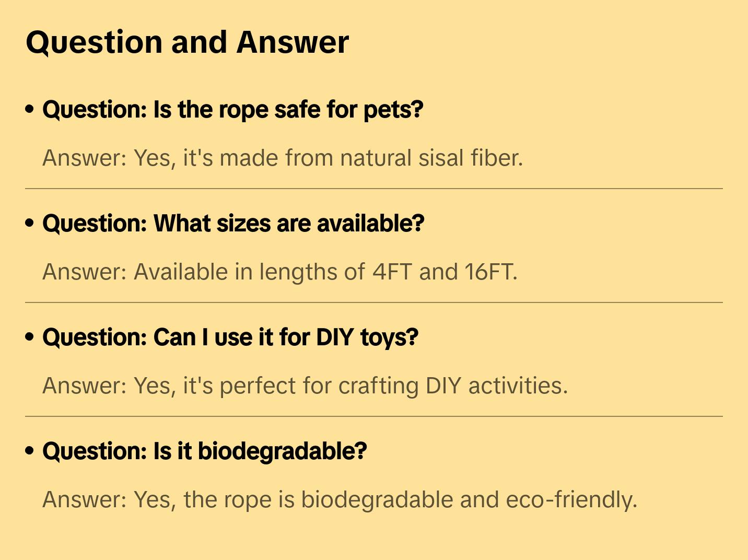Click the answer about 4FT and 16FT lengths
This screenshot has height=560, width=748.
pos(279,272)
